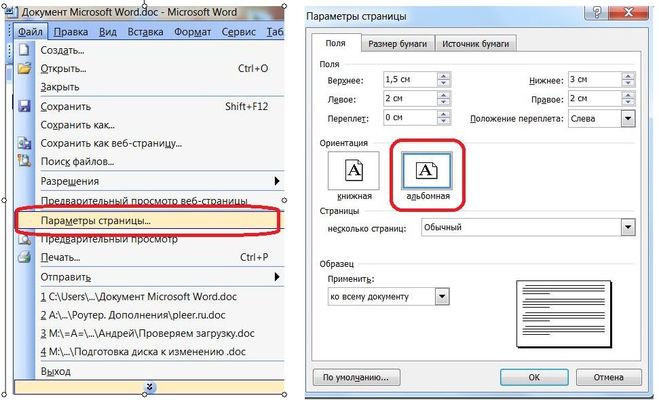Expand the Положение переплета dropdown
The height and width of the screenshot is (400, 659).
coord(628,118)
